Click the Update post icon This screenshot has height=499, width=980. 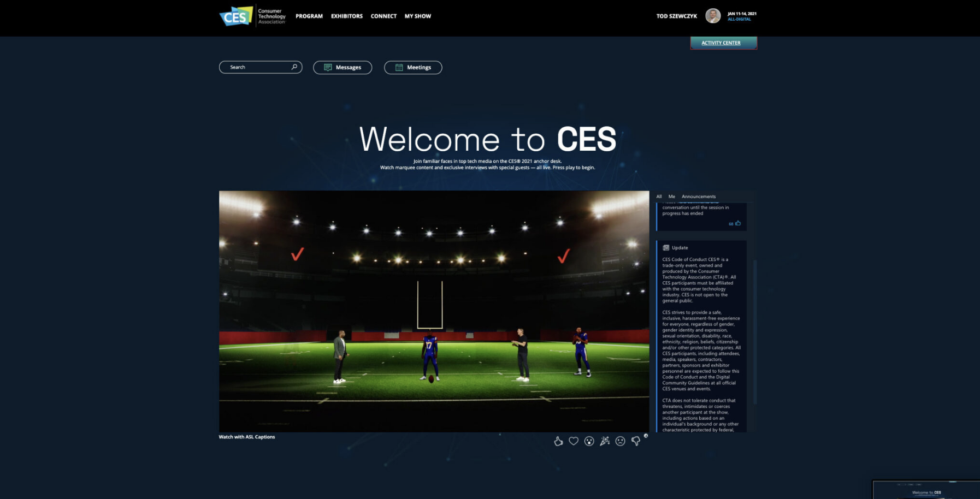click(666, 247)
